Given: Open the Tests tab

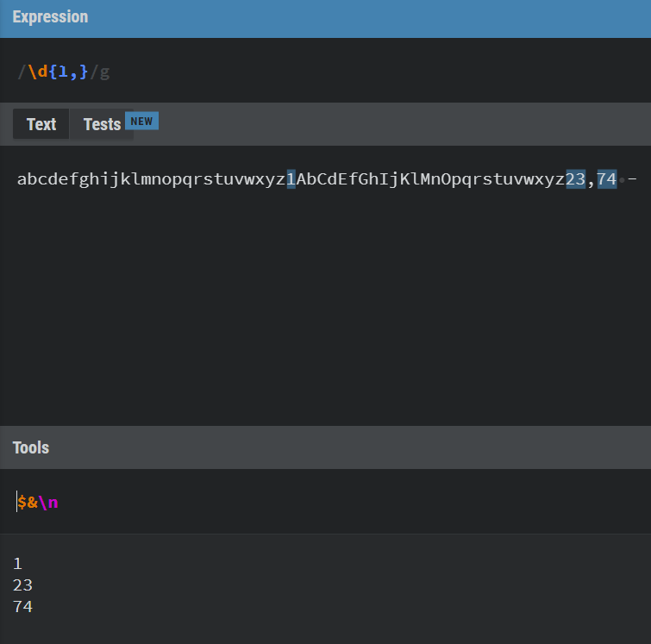Looking at the screenshot, I should click(x=102, y=124).
